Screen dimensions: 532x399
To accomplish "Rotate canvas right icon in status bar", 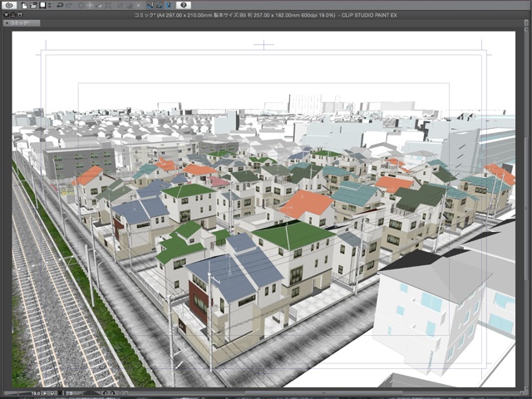I will tap(113, 393).
